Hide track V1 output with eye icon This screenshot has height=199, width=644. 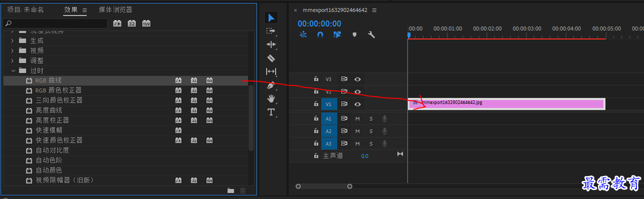pyautogui.click(x=358, y=104)
